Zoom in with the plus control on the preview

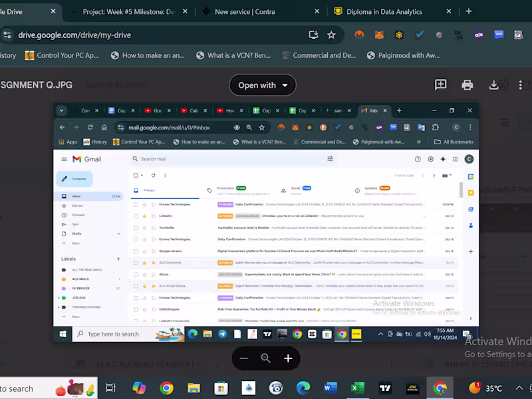pyautogui.click(x=288, y=358)
